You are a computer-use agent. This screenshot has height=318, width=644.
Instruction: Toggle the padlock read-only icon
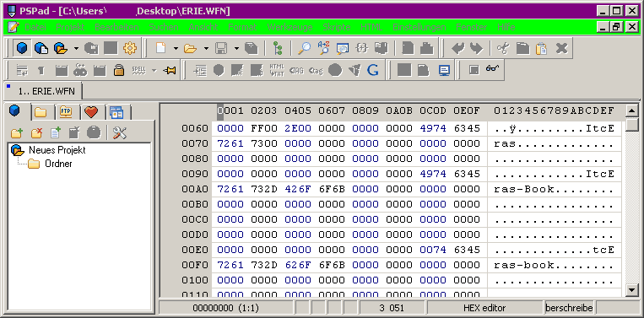[x=119, y=71]
